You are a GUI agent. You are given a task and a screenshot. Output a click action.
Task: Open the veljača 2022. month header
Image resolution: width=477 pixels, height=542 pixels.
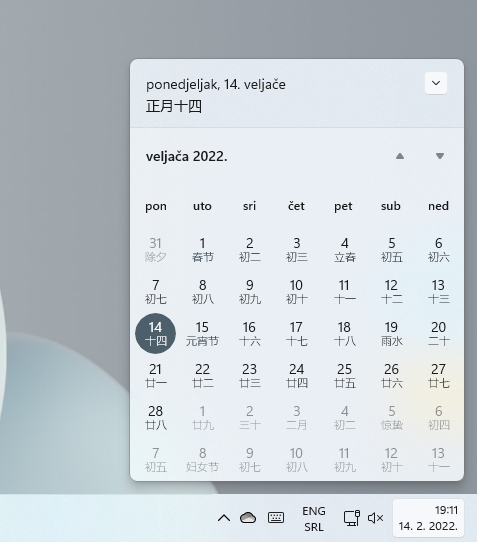[x=187, y=157]
